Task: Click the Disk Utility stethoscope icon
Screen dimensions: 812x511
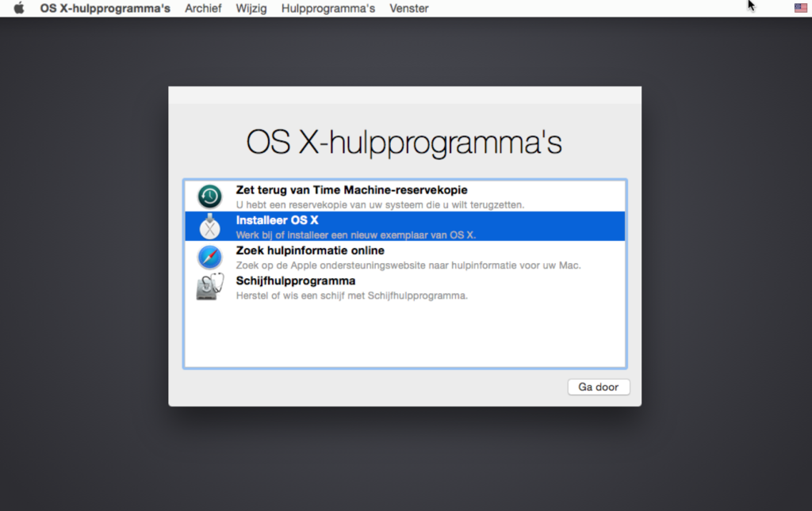Action: (209, 287)
